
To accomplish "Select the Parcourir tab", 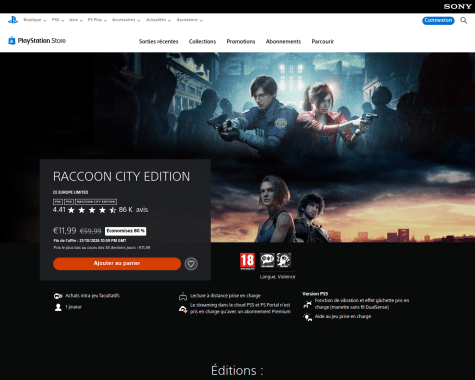I will click(323, 42).
